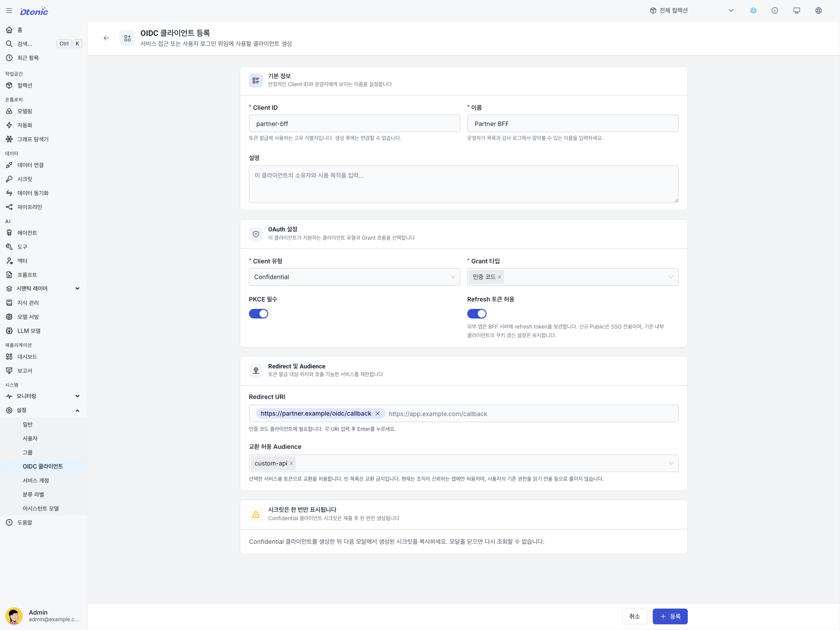This screenshot has width=840, height=630.
Task: Click the 설명 text area
Action: [x=463, y=184]
